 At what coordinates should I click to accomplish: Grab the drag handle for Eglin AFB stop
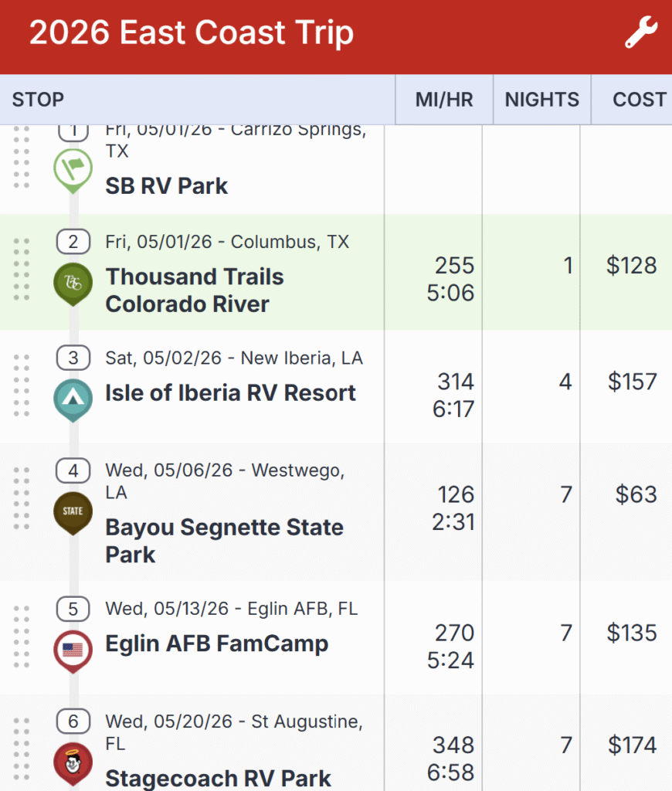pyautogui.click(x=22, y=637)
